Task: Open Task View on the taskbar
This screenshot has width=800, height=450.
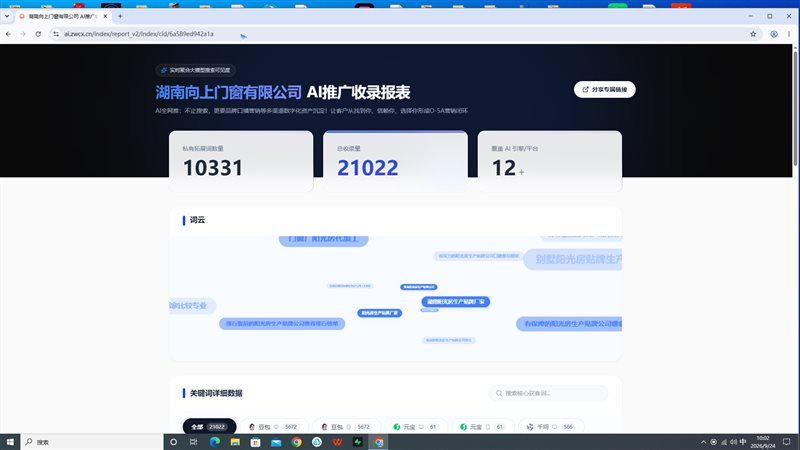Action: click(193, 442)
